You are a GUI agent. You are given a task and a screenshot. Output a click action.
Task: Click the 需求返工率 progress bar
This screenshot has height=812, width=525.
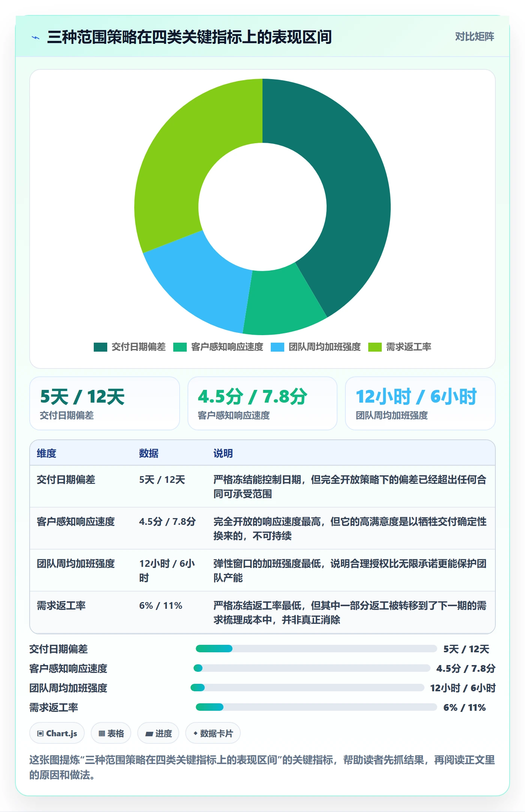[x=316, y=707]
